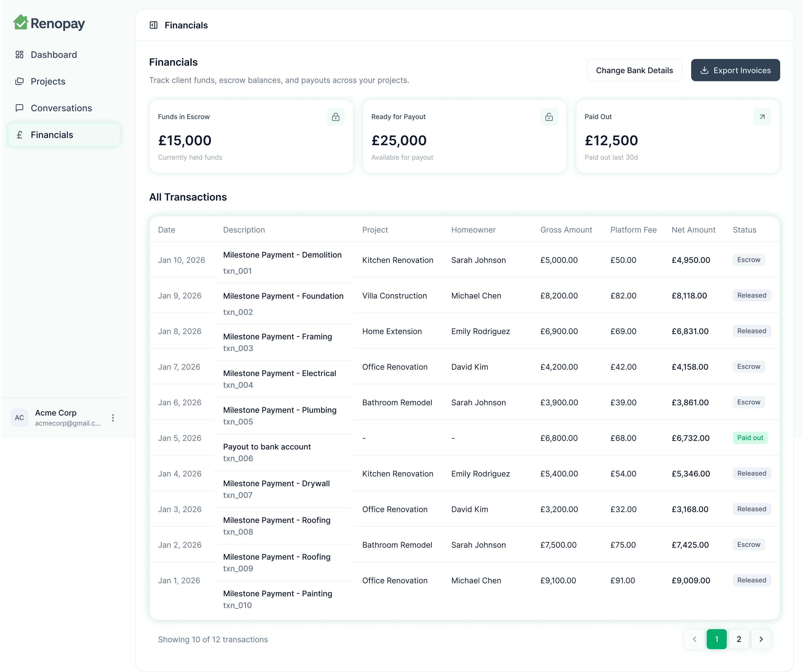The width and height of the screenshot is (803, 672).
Task: Click Milestone Payment - Electrical transaction
Action: (280, 374)
